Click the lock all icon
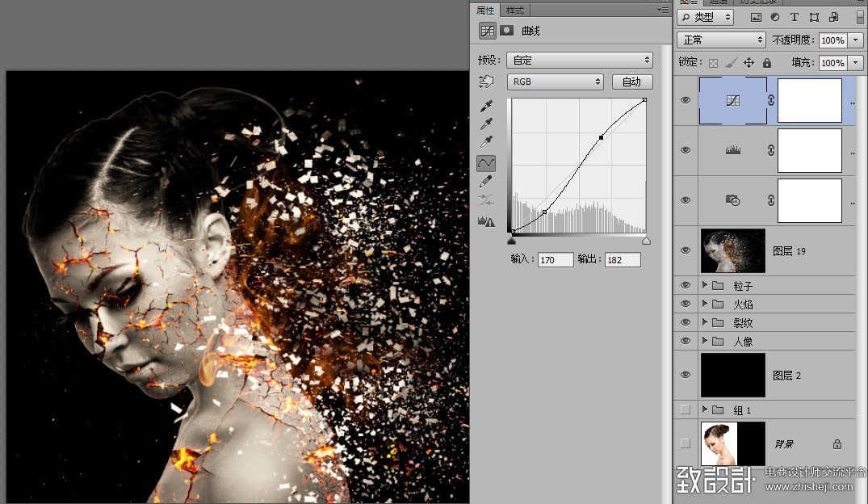The width and height of the screenshot is (868, 504). click(x=767, y=62)
